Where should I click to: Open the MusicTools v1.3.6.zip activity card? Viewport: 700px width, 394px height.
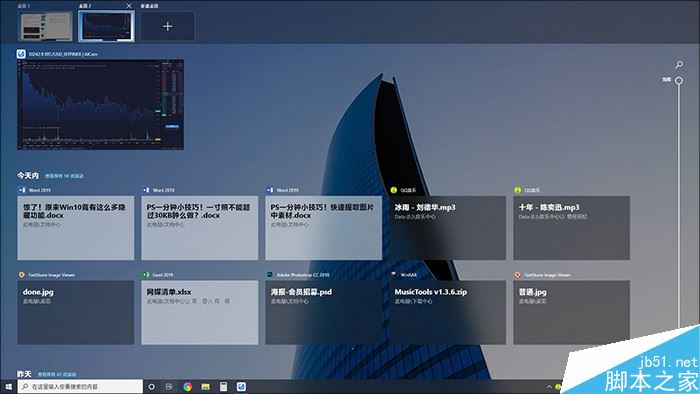point(447,312)
